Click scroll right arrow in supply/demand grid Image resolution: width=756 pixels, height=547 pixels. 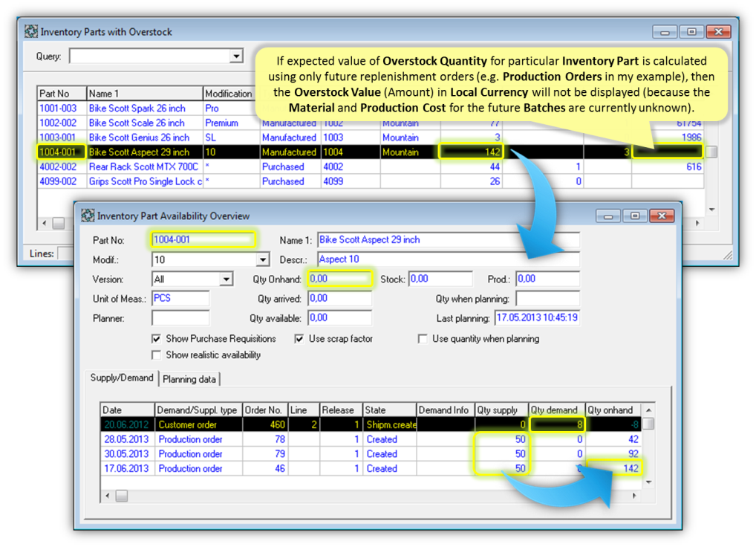click(634, 496)
